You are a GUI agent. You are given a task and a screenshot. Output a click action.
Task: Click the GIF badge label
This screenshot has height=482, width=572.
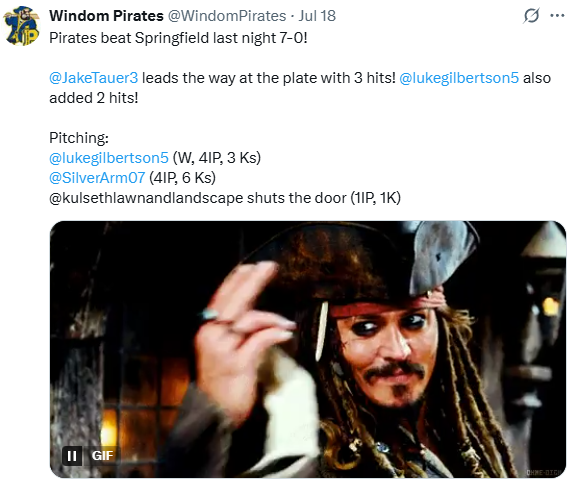click(x=103, y=456)
